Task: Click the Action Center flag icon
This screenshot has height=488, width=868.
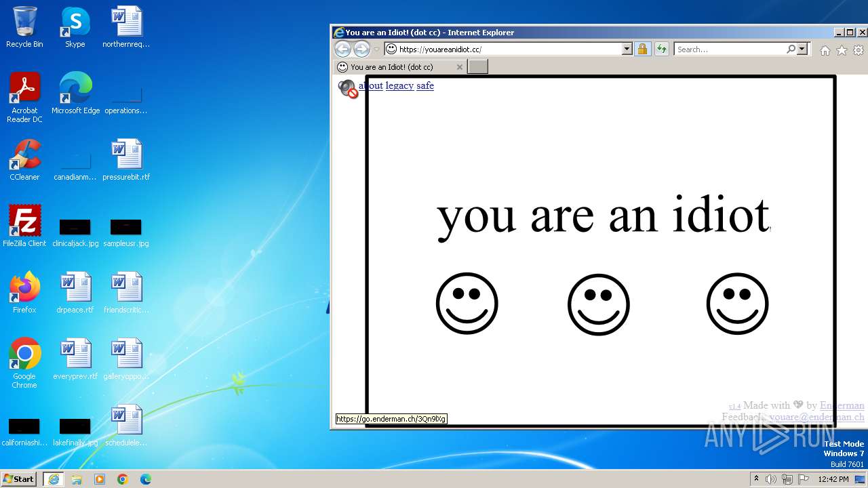Action: (804, 479)
